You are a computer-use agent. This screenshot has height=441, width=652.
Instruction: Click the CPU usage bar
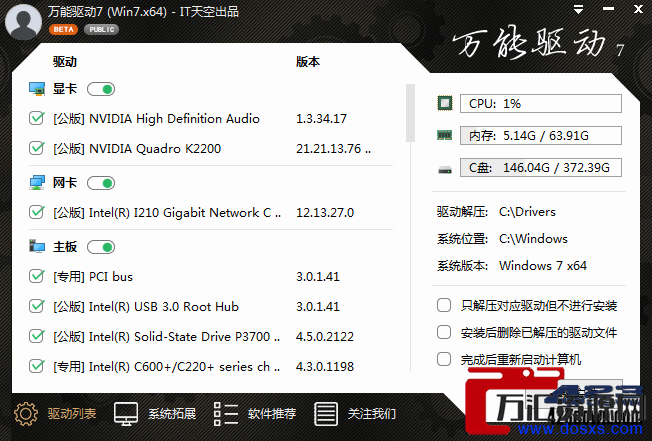tap(541, 103)
